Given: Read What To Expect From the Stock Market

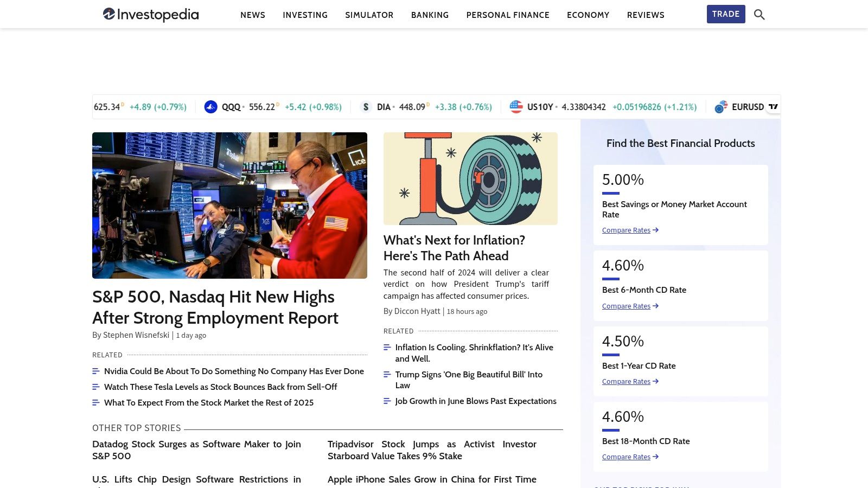Looking at the screenshot, I should tap(209, 403).
